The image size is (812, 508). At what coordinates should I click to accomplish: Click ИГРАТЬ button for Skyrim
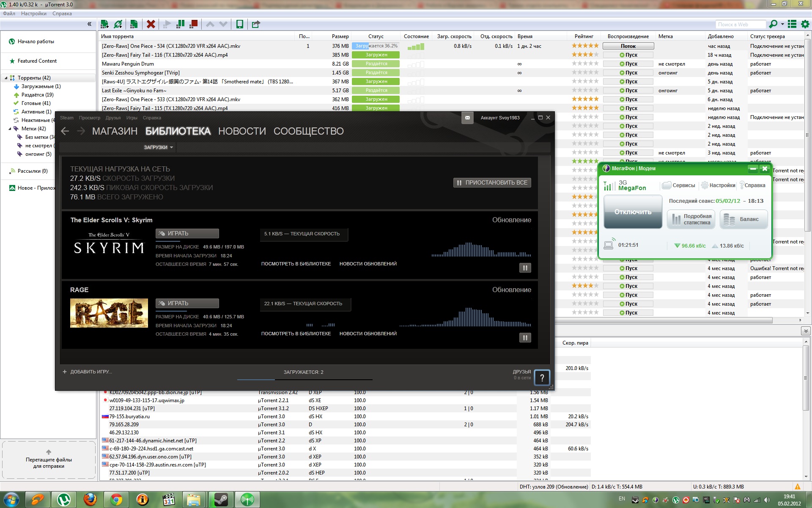coord(187,234)
